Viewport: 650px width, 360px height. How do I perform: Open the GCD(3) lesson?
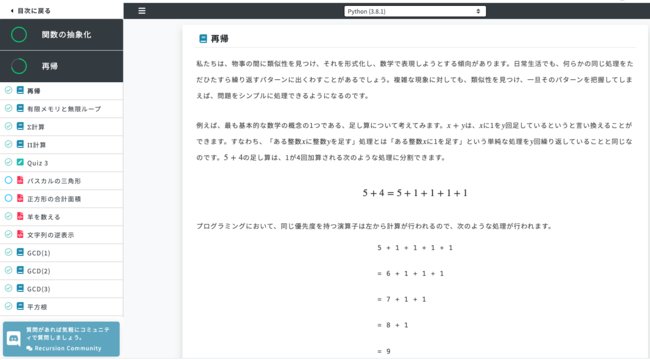(61, 289)
